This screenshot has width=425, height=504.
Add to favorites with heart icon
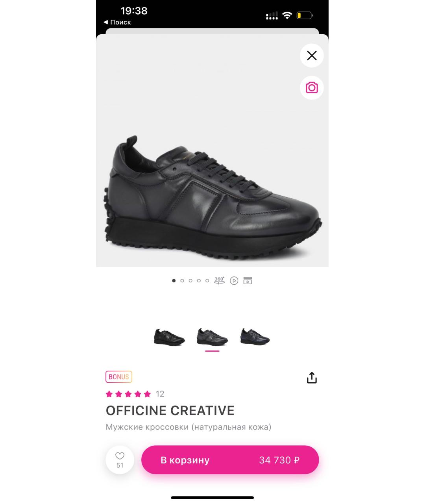[120, 460]
